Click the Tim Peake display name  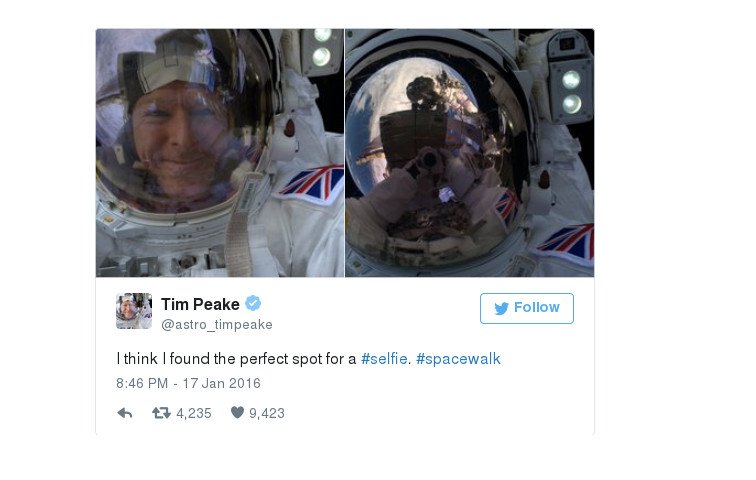200,304
